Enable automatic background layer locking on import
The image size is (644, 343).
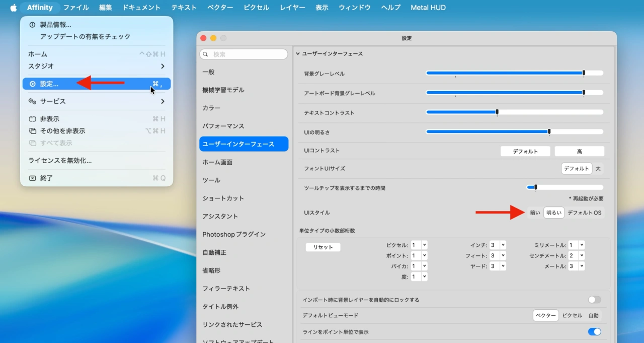tap(594, 299)
